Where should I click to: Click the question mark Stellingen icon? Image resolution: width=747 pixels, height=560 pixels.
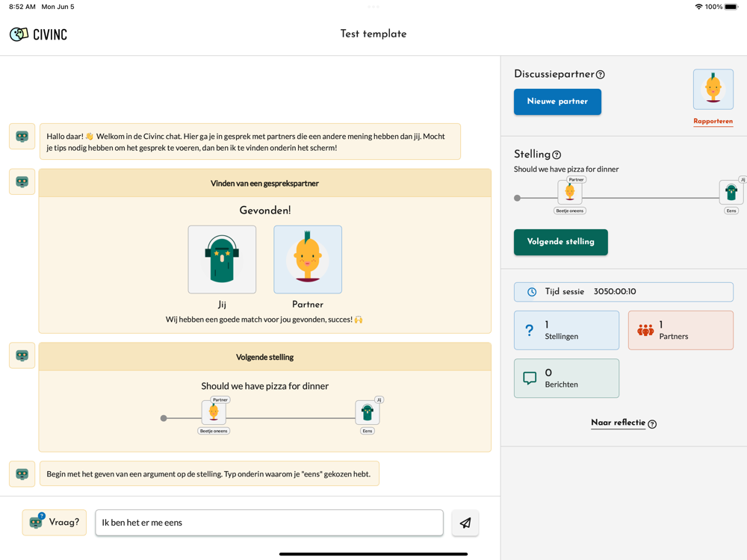[530, 330]
